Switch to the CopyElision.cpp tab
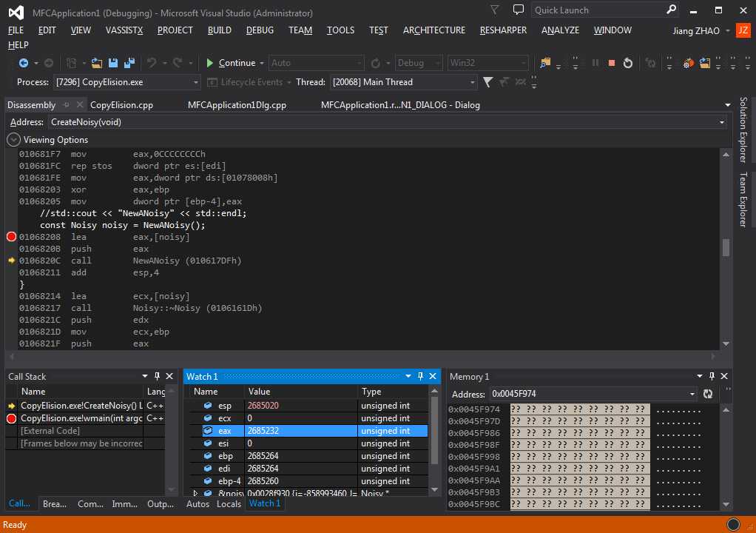This screenshot has height=533, width=756. point(121,105)
